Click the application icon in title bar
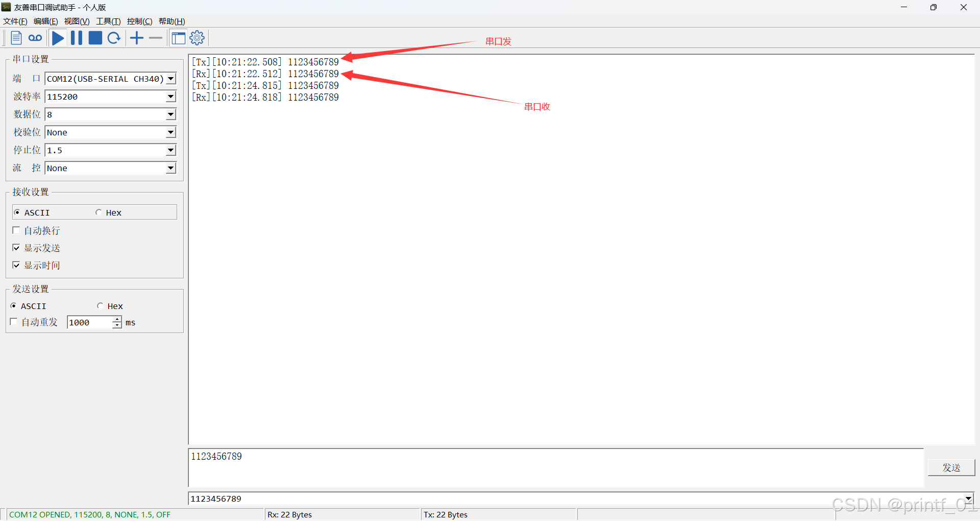This screenshot has width=980, height=521. 6,7
